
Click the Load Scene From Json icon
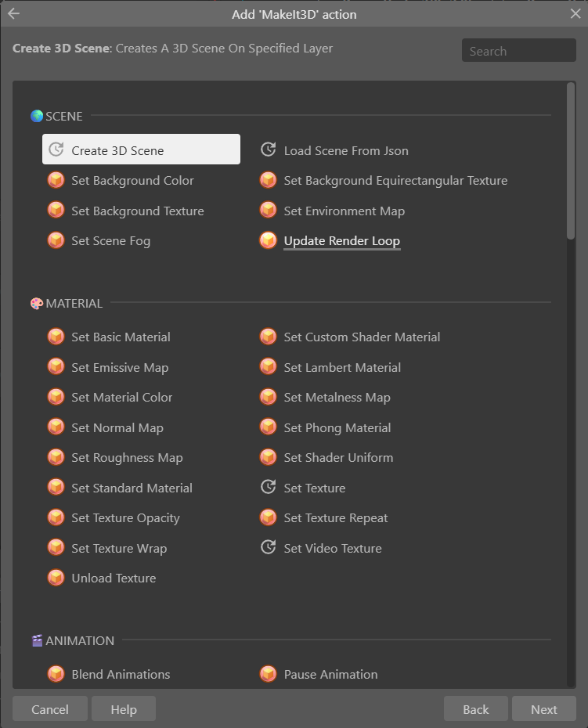[268, 150]
